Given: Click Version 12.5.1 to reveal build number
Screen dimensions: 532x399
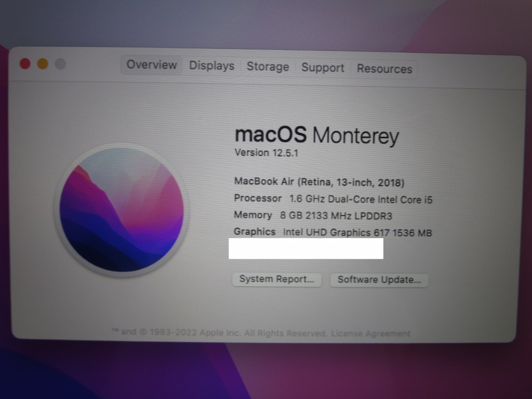Looking at the screenshot, I should pos(267,153).
